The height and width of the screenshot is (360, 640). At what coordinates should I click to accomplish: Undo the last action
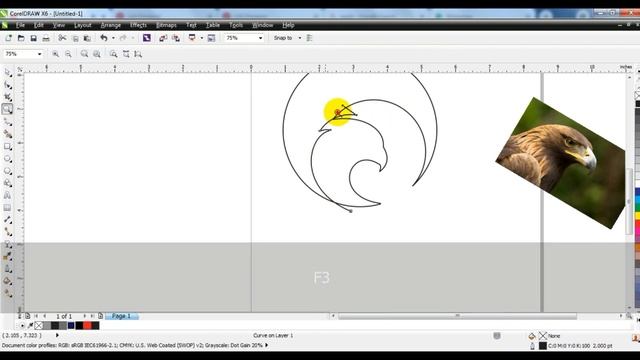pyautogui.click(x=104, y=38)
